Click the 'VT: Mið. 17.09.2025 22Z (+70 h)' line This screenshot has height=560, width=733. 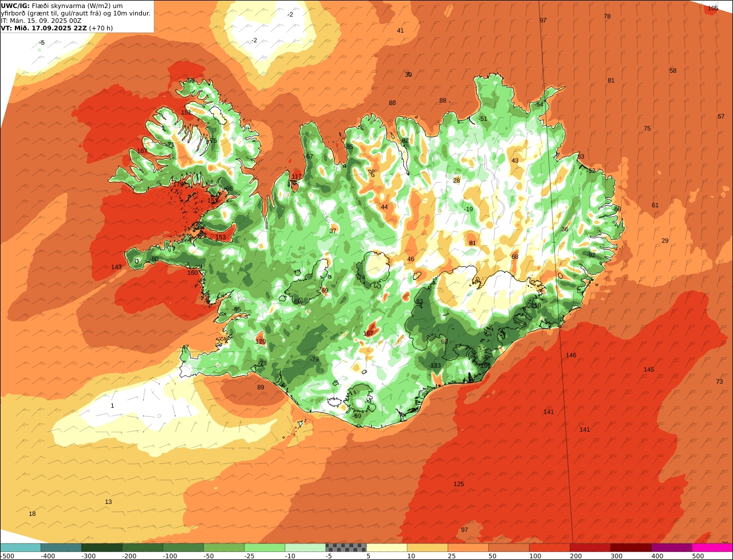pyautogui.click(x=57, y=28)
